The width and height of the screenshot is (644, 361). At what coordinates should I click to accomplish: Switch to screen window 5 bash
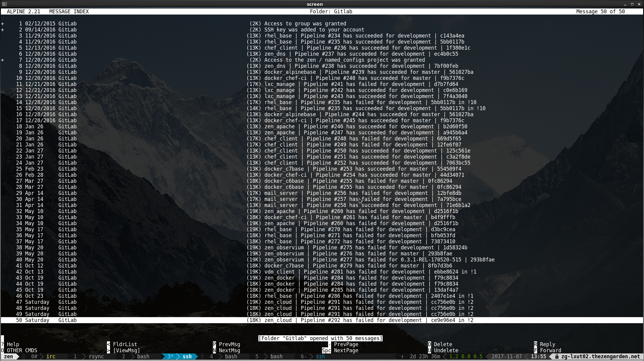click(269, 356)
